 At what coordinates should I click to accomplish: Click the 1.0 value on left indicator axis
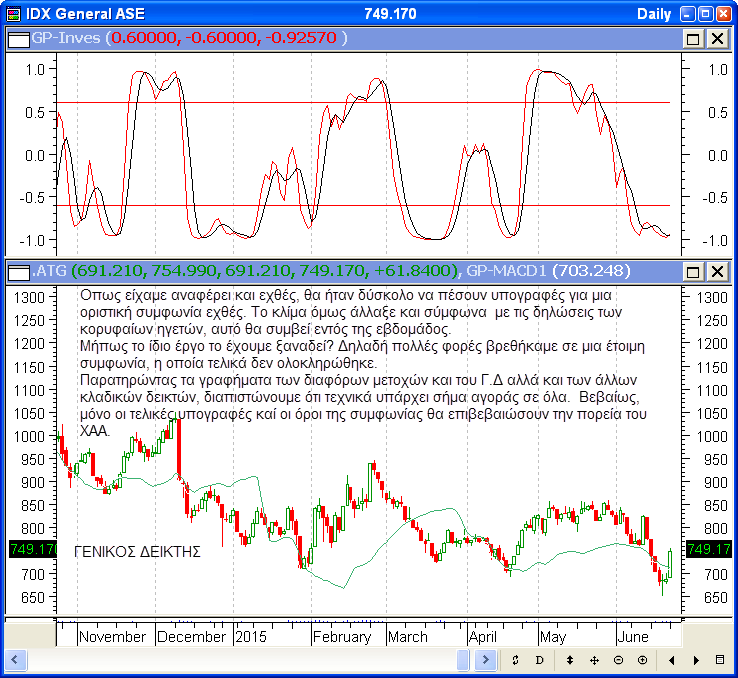point(35,70)
